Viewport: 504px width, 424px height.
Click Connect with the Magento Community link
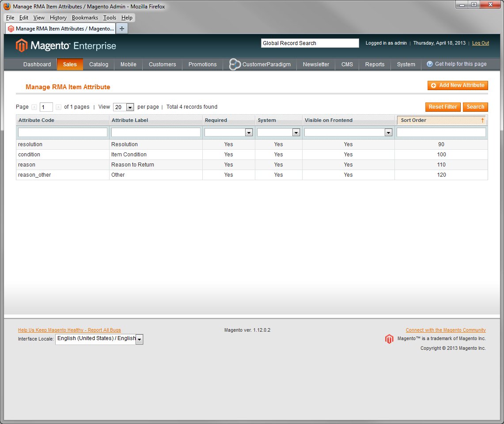(x=446, y=330)
